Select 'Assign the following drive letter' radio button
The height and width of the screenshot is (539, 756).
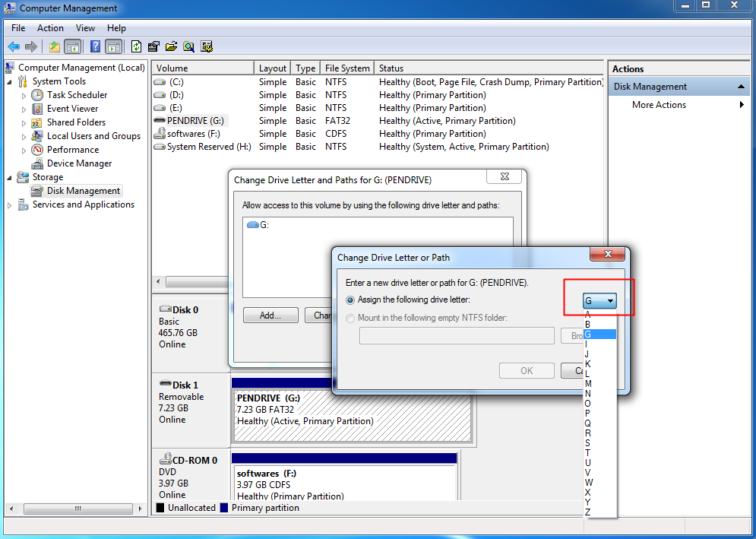[350, 300]
